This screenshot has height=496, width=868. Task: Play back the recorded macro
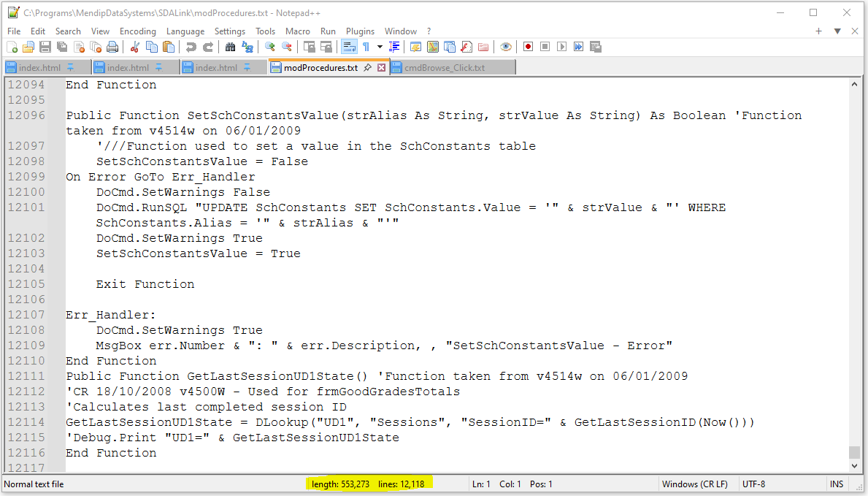point(562,47)
